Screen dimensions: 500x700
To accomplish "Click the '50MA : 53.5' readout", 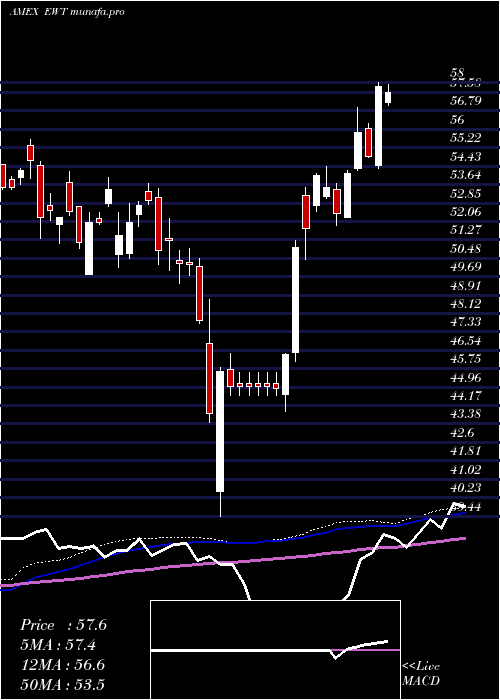I will (x=63, y=684).
